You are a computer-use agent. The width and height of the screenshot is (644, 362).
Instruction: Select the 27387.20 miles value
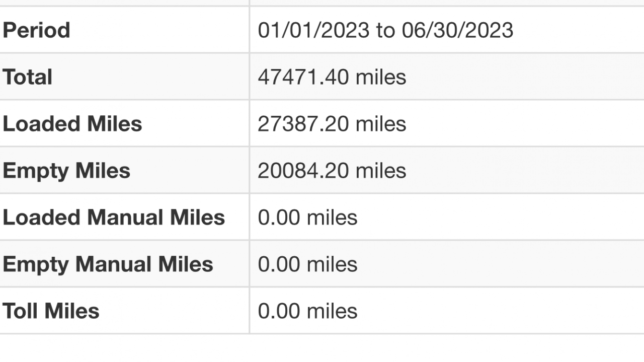[332, 124]
